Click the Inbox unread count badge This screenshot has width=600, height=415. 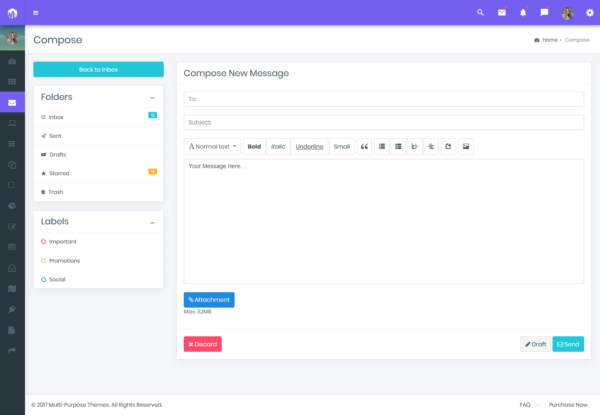pyautogui.click(x=152, y=115)
